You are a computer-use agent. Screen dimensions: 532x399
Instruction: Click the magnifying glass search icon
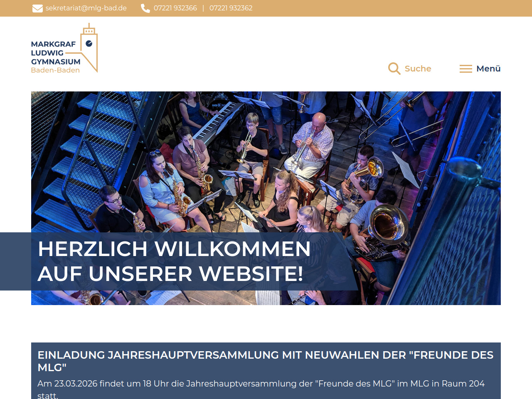pyautogui.click(x=394, y=69)
